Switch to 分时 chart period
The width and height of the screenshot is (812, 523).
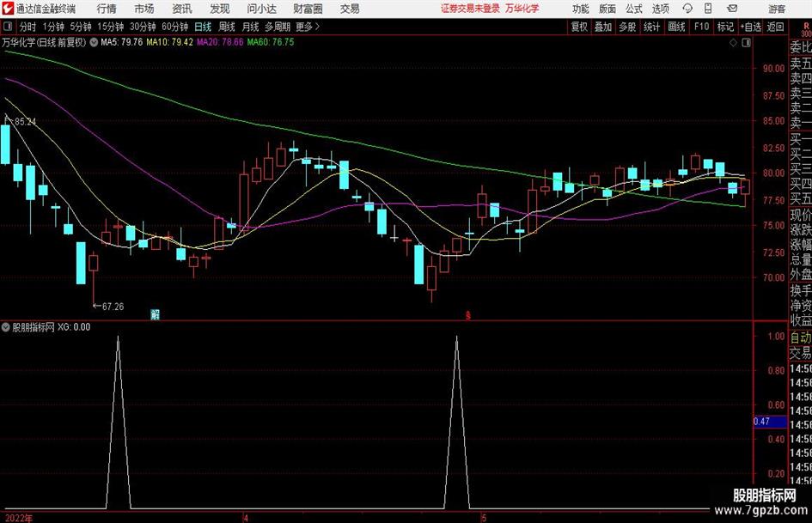(x=27, y=27)
